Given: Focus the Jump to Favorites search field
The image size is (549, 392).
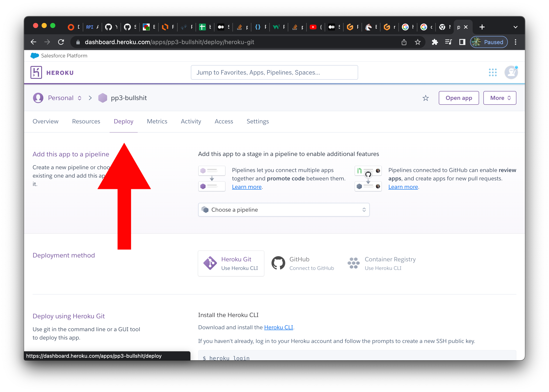Looking at the screenshot, I should pos(274,72).
